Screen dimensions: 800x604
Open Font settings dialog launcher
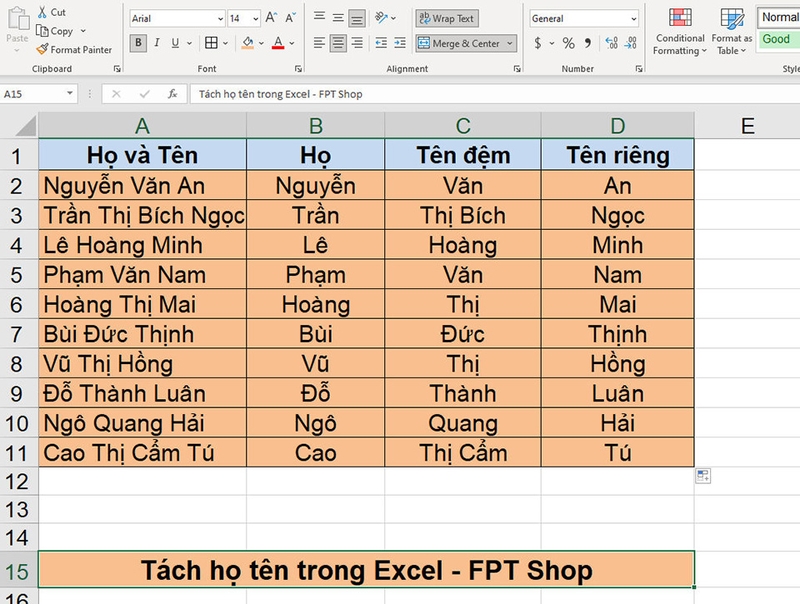coord(298,68)
